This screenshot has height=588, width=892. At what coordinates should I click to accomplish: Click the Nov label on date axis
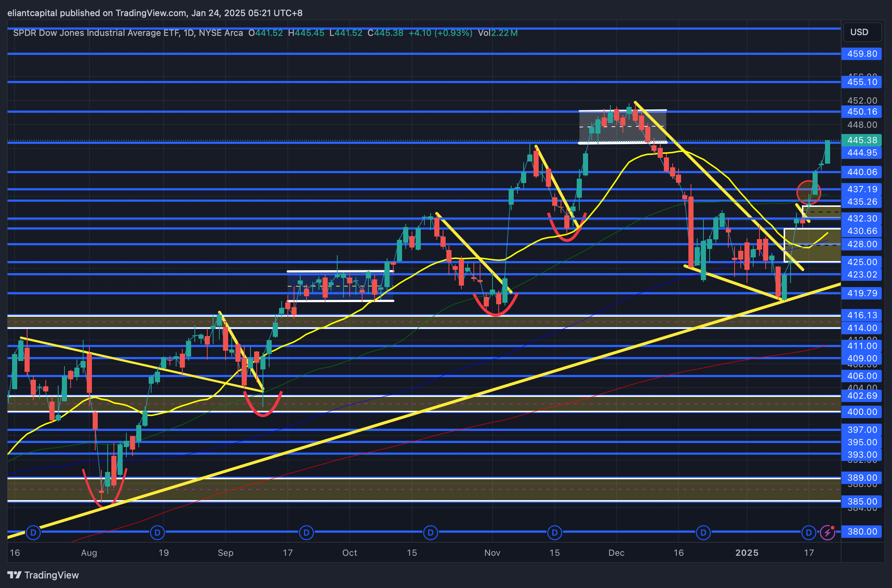coord(492,552)
